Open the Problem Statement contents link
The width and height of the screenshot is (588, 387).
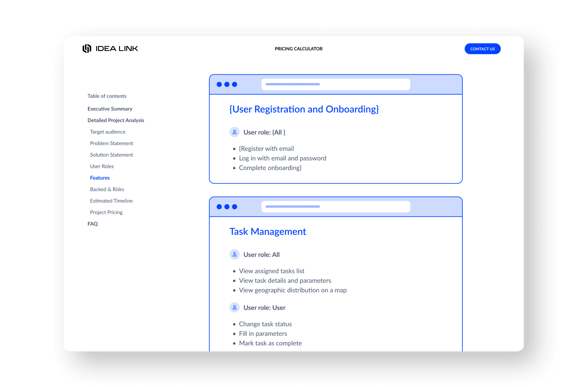[x=111, y=143]
